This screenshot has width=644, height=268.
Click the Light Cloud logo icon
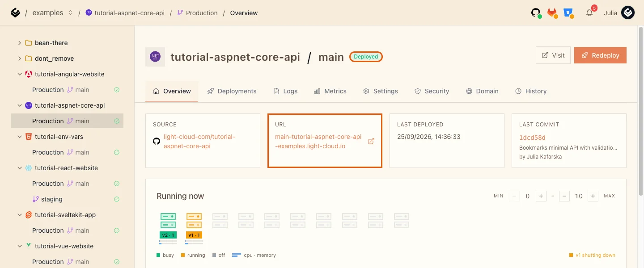[15, 13]
